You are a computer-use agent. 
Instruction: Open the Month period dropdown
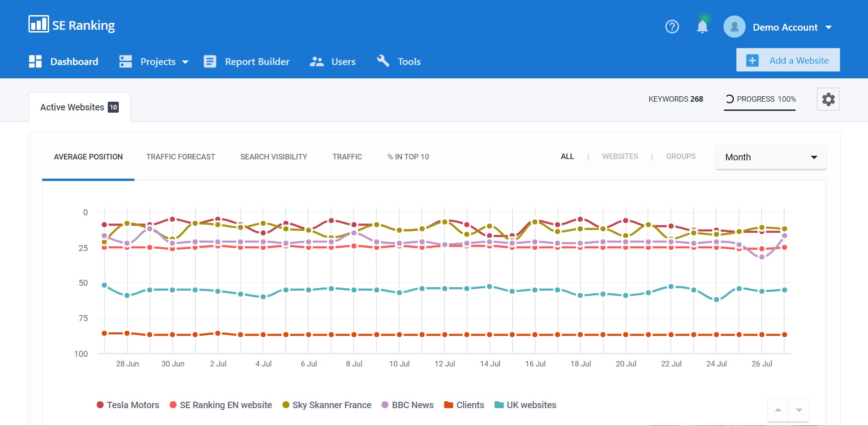click(x=771, y=157)
